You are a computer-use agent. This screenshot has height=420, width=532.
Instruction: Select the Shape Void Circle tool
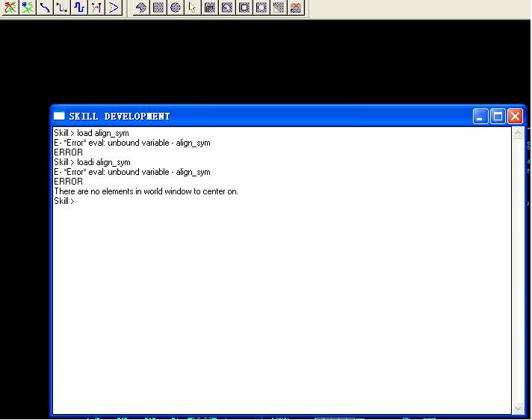point(262,7)
